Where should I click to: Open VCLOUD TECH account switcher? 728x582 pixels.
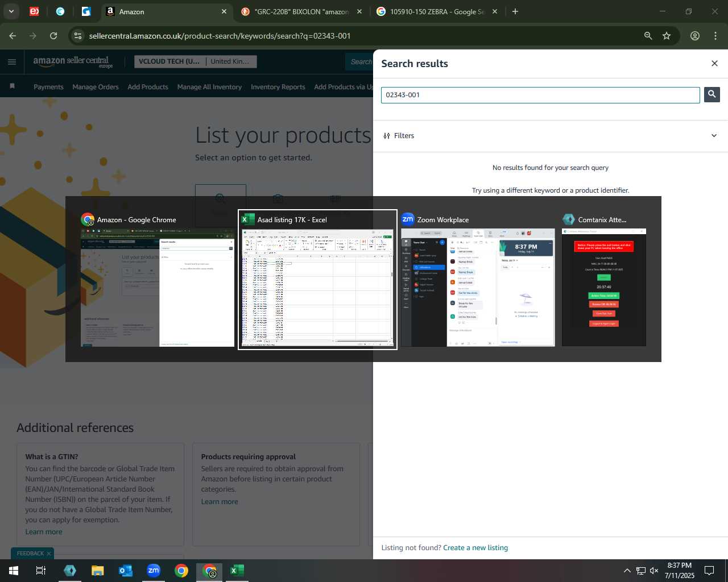pyautogui.click(x=169, y=61)
